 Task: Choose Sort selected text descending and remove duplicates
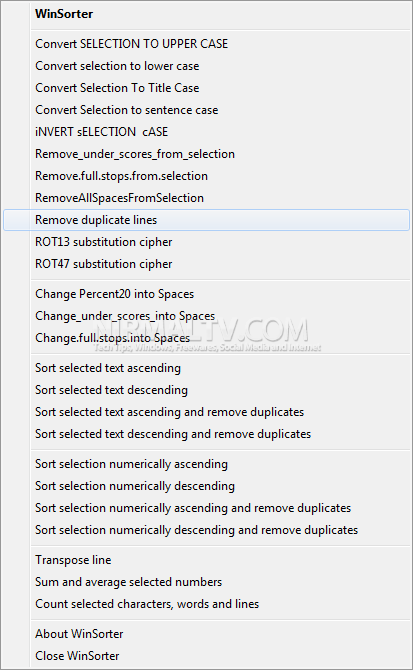tap(206, 434)
